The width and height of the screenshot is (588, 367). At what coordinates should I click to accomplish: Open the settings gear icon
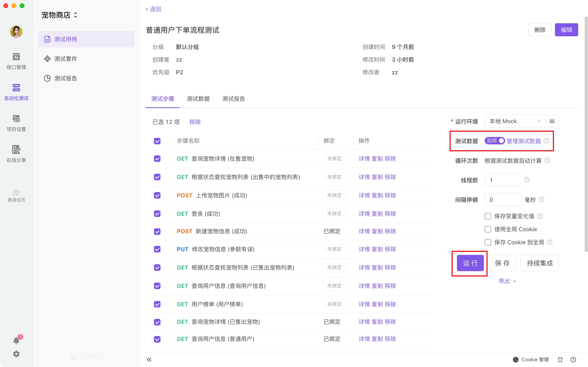16,354
